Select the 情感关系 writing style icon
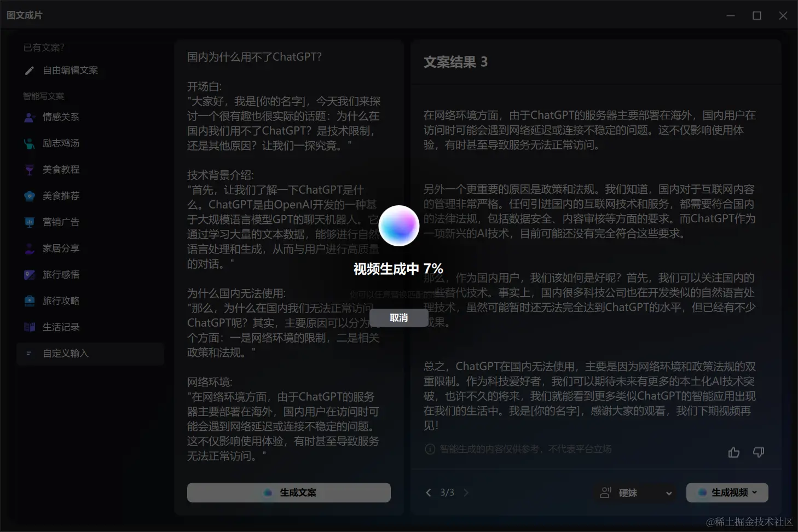The width and height of the screenshot is (798, 532). click(29, 117)
